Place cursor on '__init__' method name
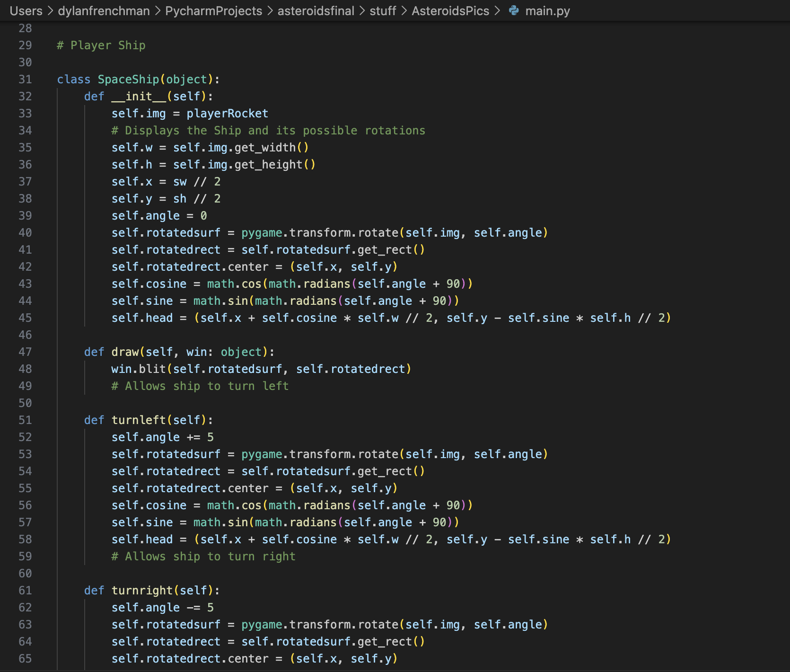Screen dimensions: 790x672 click(x=139, y=97)
